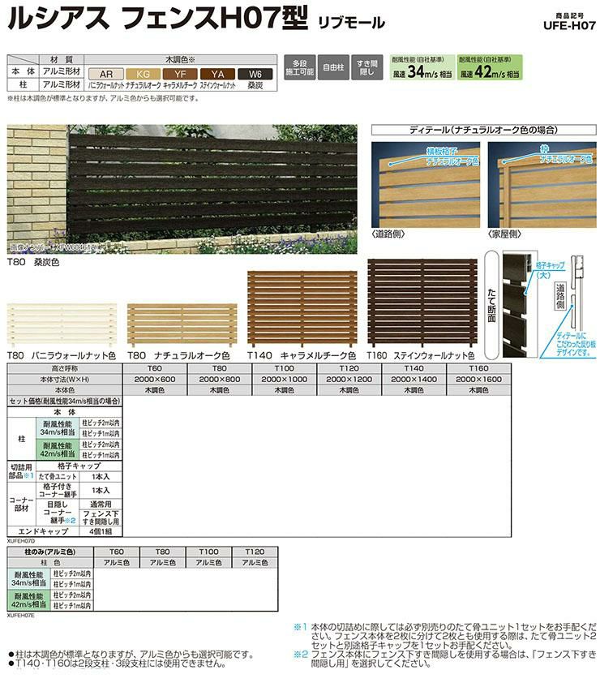The width and height of the screenshot is (600, 700).
Task: Click the 多段施工可能 feature badge
Action: tap(298, 68)
